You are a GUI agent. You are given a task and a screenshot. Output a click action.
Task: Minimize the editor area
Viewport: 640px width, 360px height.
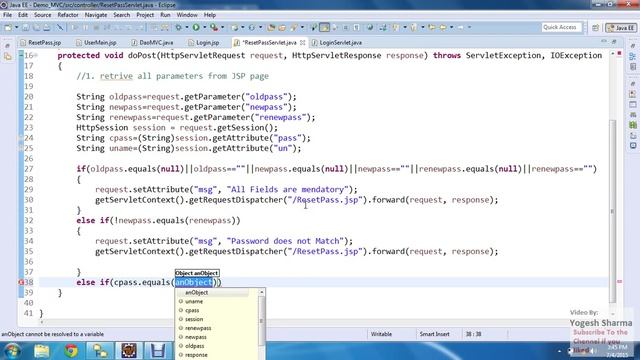click(604, 42)
